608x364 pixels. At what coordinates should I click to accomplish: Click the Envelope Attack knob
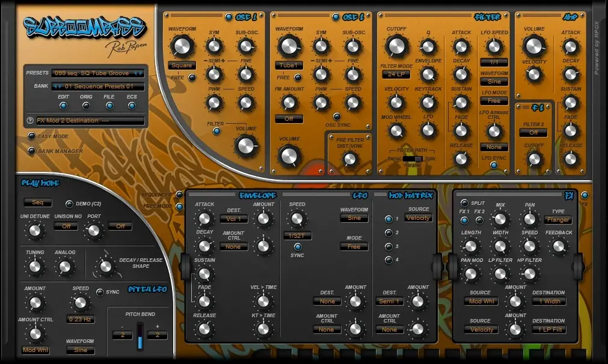coord(204,219)
